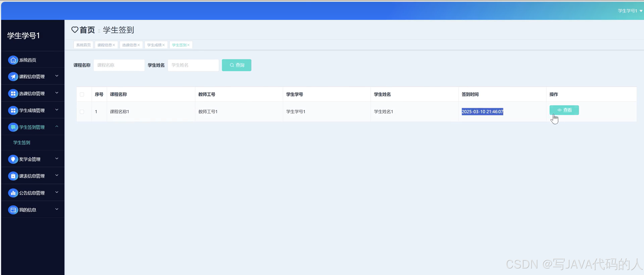Image resolution: width=644 pixels, height=275 pixels.
Task: Click the 课程名称 search input field
Action: click(119, 65)
